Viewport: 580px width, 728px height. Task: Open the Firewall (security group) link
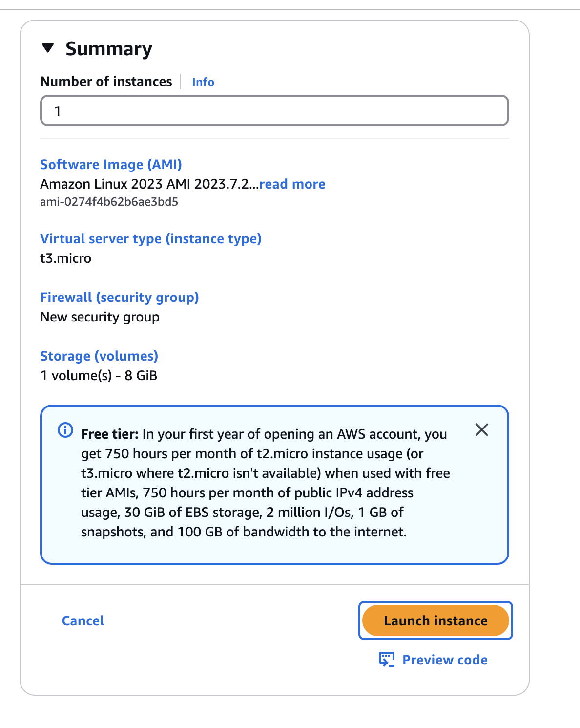(120, 298)
